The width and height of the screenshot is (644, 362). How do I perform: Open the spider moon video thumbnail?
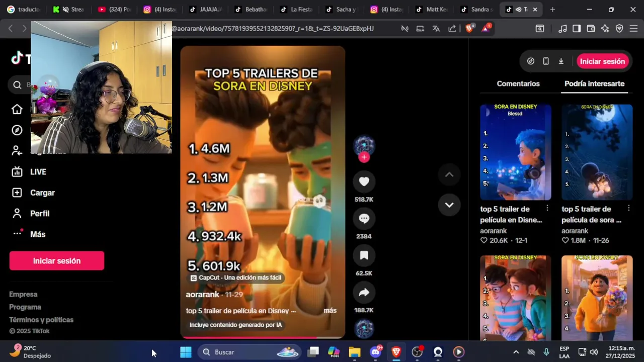click(x=597, y=152)
